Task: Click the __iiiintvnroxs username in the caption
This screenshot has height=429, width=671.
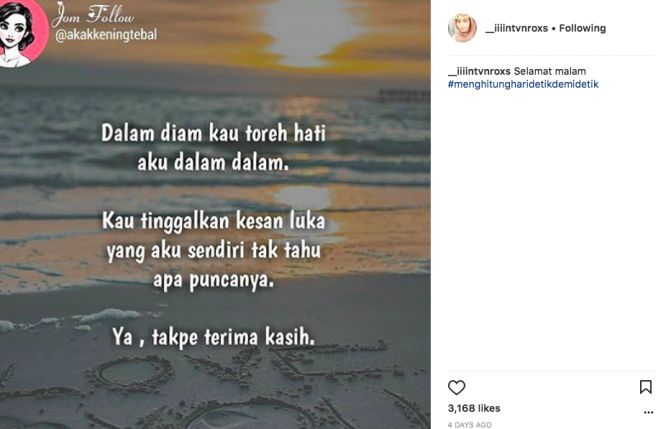Action: 479,71
